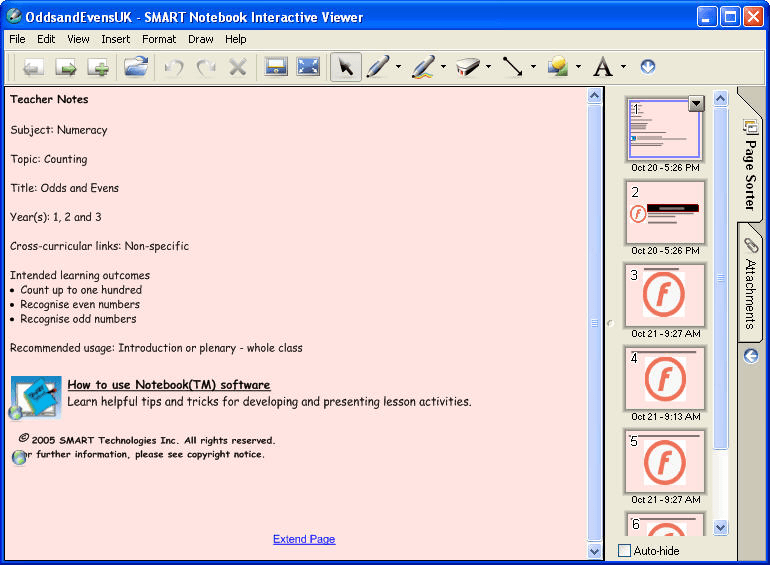The height and width of the screenshot is (565, 770).
Task: Go to the next page using the green arrow
Action: coord(66,67)
